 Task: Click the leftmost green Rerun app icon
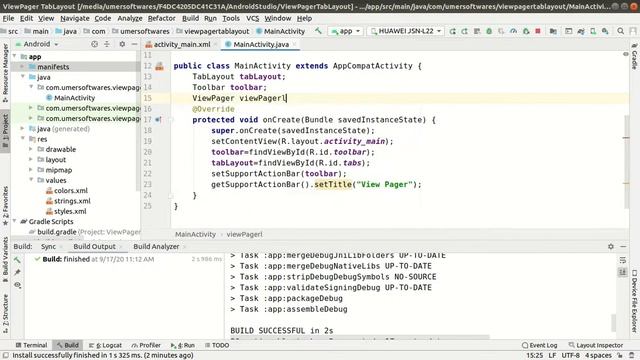pyautogui.click(x=452, y=31)
